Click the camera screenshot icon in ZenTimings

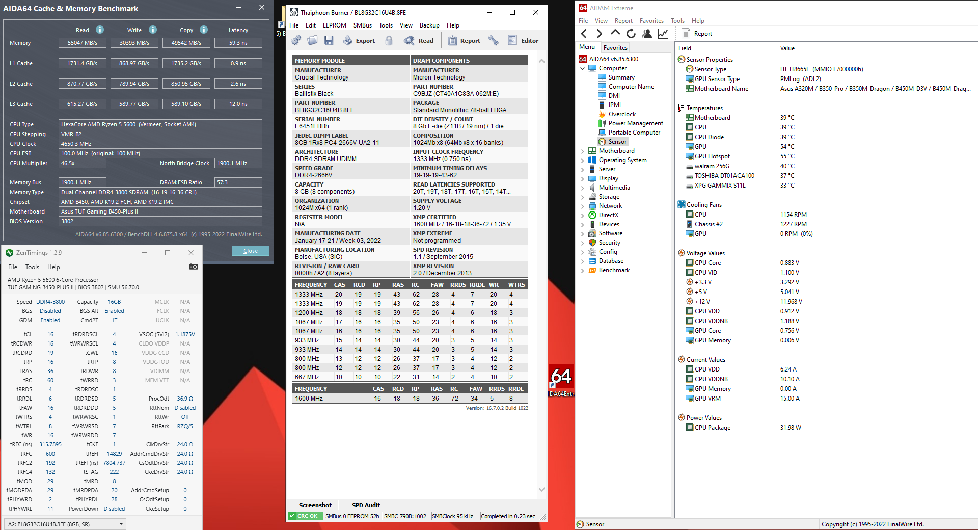point(194,267)
